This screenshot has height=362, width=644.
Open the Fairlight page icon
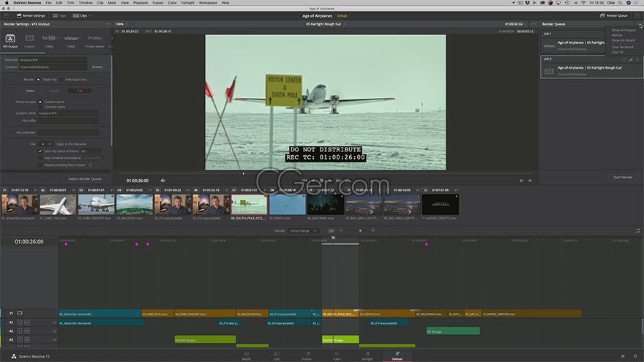click(367, 355)
